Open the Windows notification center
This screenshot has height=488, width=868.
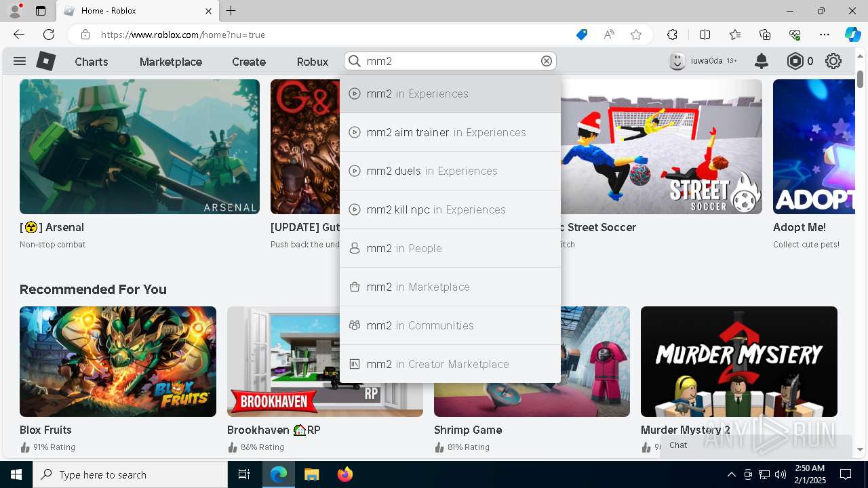846,474
